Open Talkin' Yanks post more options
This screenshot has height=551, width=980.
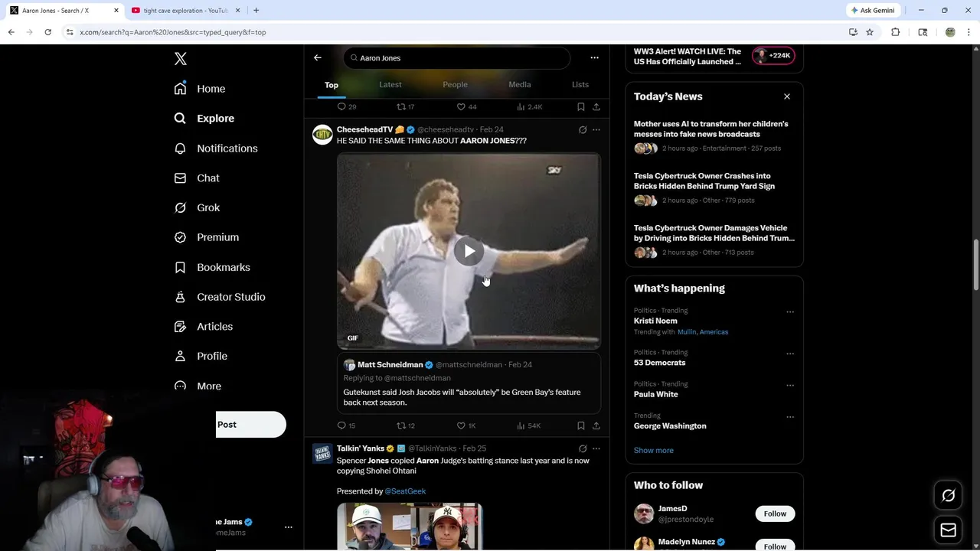596,448
